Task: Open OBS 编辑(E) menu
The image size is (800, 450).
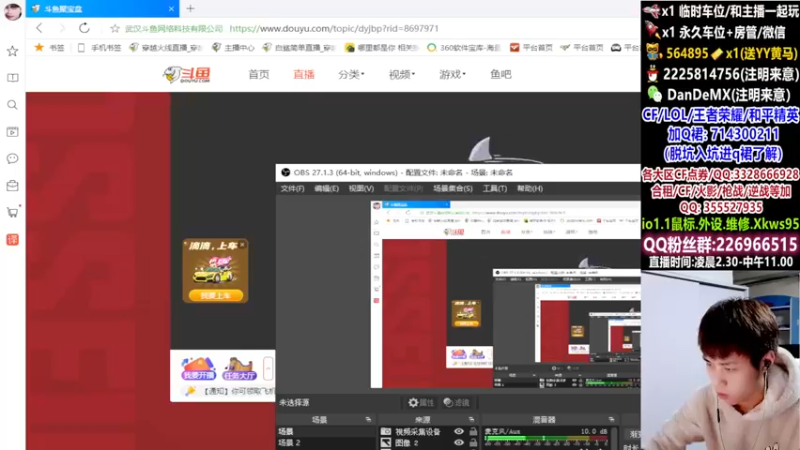Action: pos(327,189)
